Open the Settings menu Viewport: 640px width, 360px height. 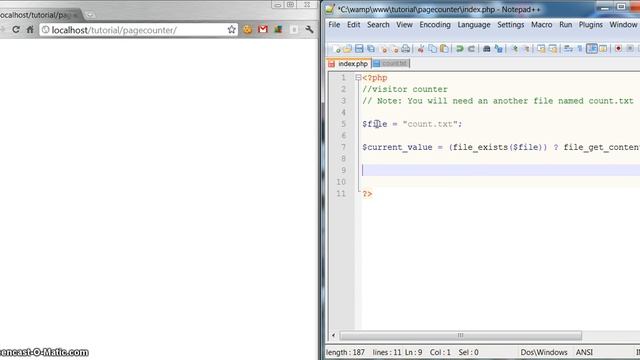(511, 25)
